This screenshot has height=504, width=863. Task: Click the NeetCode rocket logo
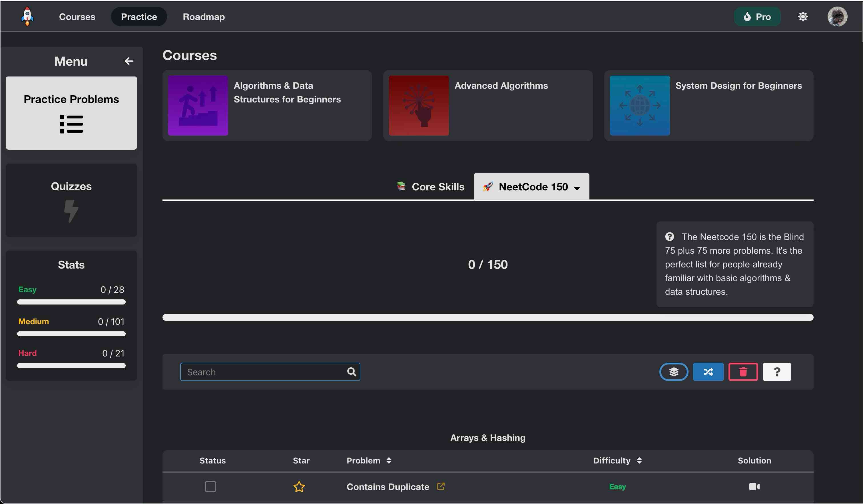(27, 17)
